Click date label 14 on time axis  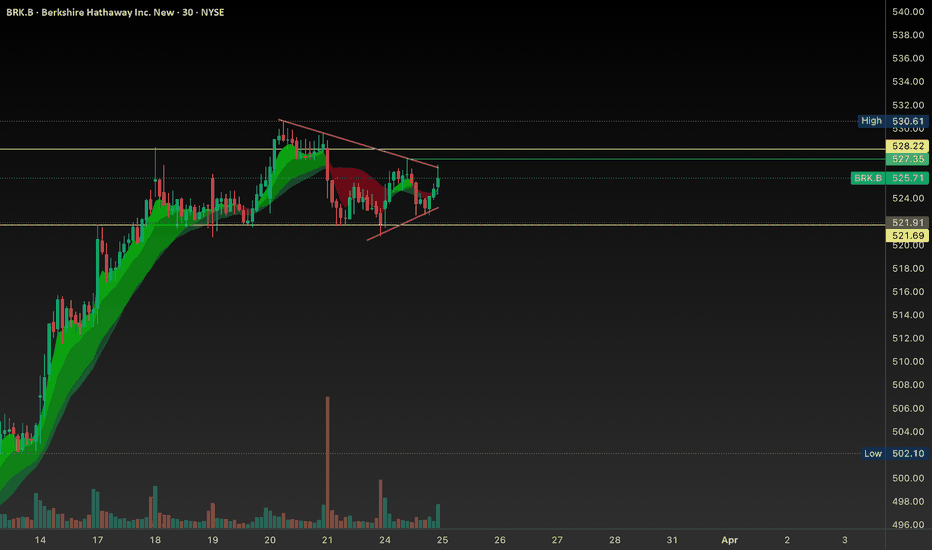pyautogui.click(x=40, y=540)
